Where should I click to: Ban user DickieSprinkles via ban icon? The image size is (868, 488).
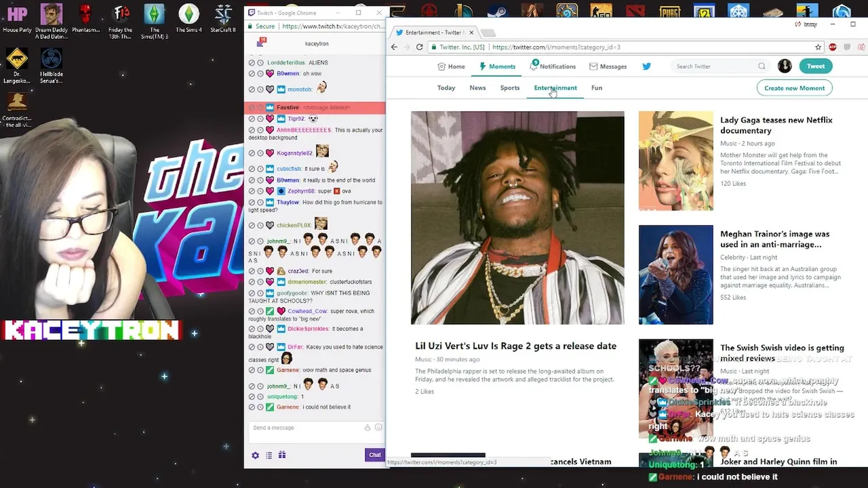(252, 329)
